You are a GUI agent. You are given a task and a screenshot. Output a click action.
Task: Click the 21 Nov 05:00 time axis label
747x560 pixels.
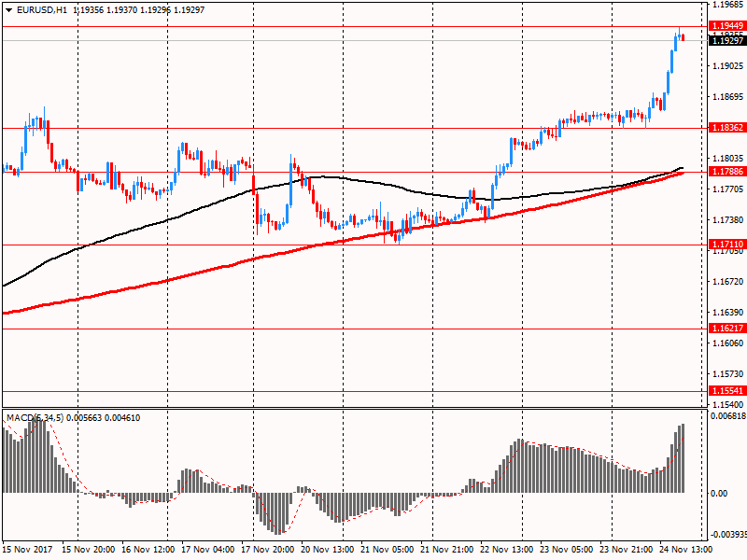click(388, 550)
